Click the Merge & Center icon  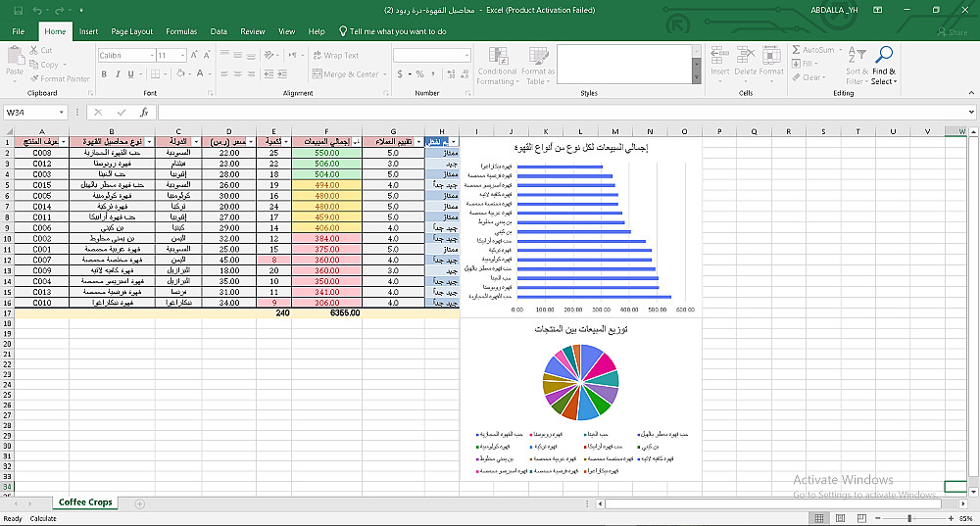click(317, 73)
